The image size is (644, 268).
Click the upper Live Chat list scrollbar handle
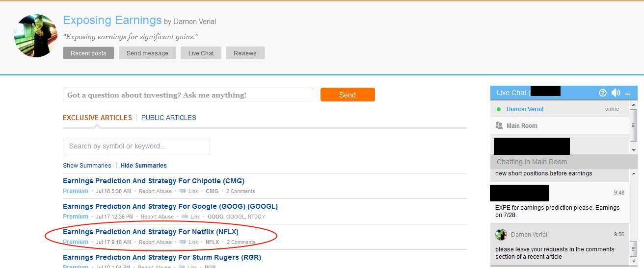[x=633, y=124]
